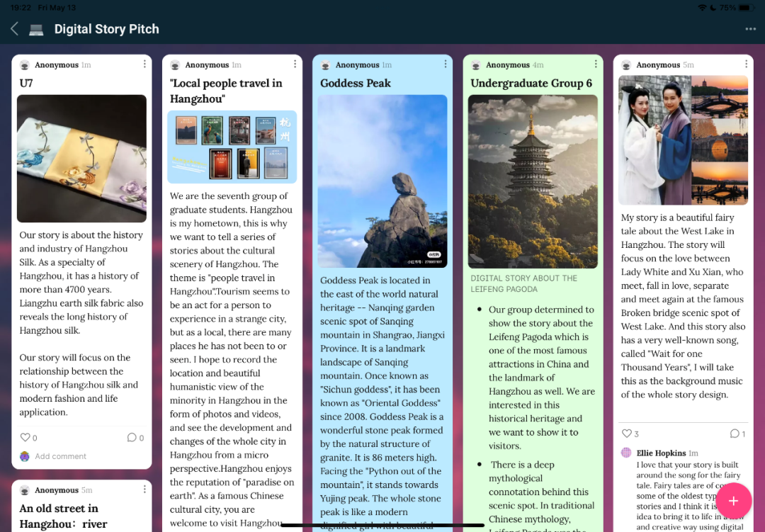Tap comment bubble icon on U7 post
This screenshot has width=765, height=532.
[132, 438]
